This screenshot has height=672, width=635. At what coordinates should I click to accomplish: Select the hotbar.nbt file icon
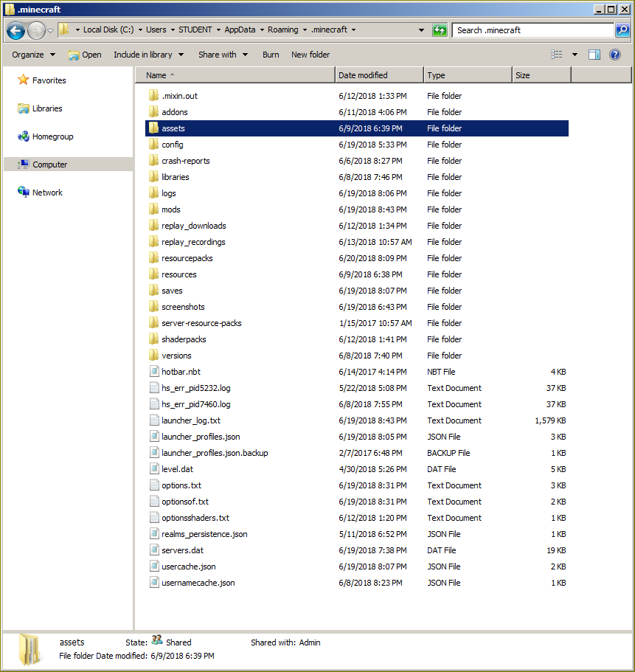[154, 372]
